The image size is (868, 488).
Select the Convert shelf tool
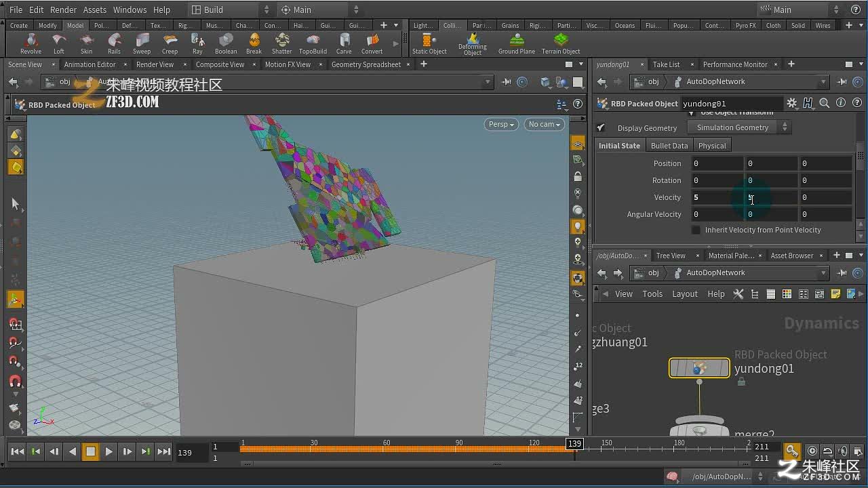point(372,43)
